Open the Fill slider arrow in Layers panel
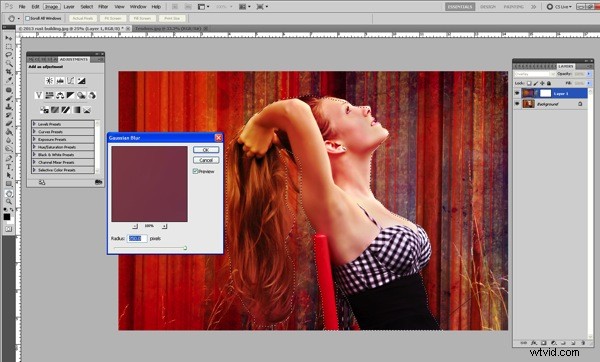The image size is (600, 362). (589, 83)
